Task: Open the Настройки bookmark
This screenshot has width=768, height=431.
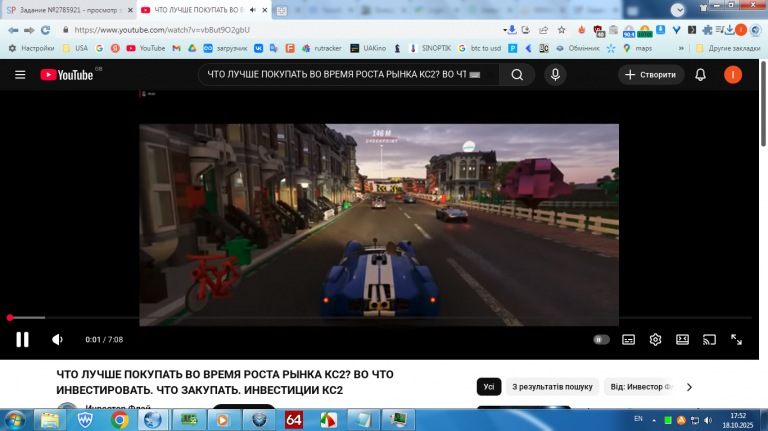Action: click(31, 48)
